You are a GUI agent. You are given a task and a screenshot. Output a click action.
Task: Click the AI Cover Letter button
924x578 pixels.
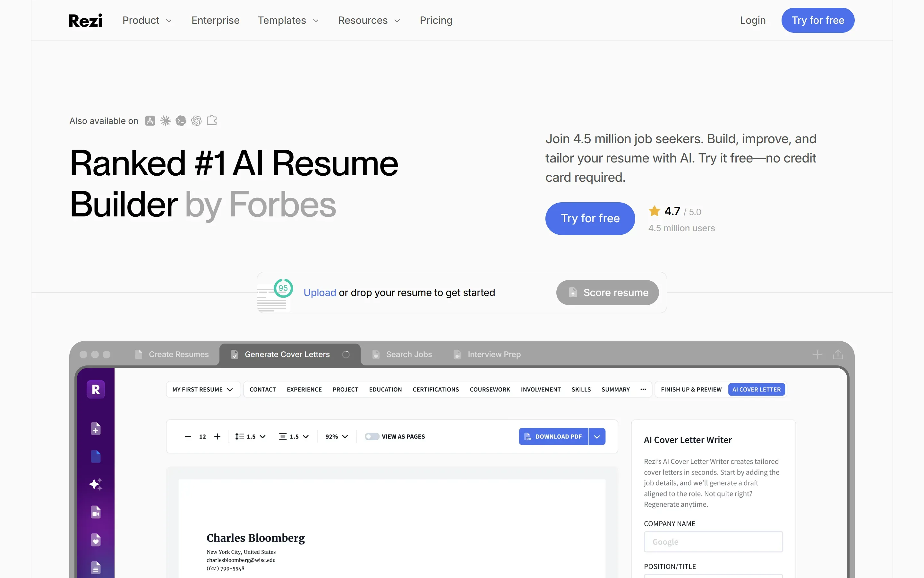757,390
